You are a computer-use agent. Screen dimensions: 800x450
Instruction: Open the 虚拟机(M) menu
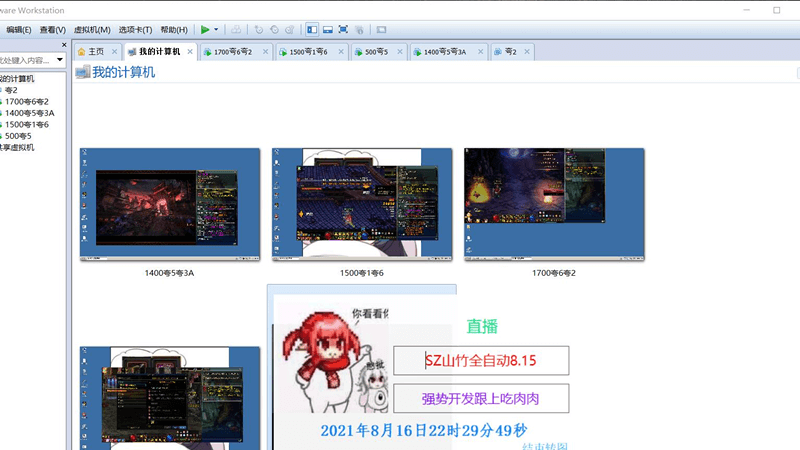click(92, 30)
